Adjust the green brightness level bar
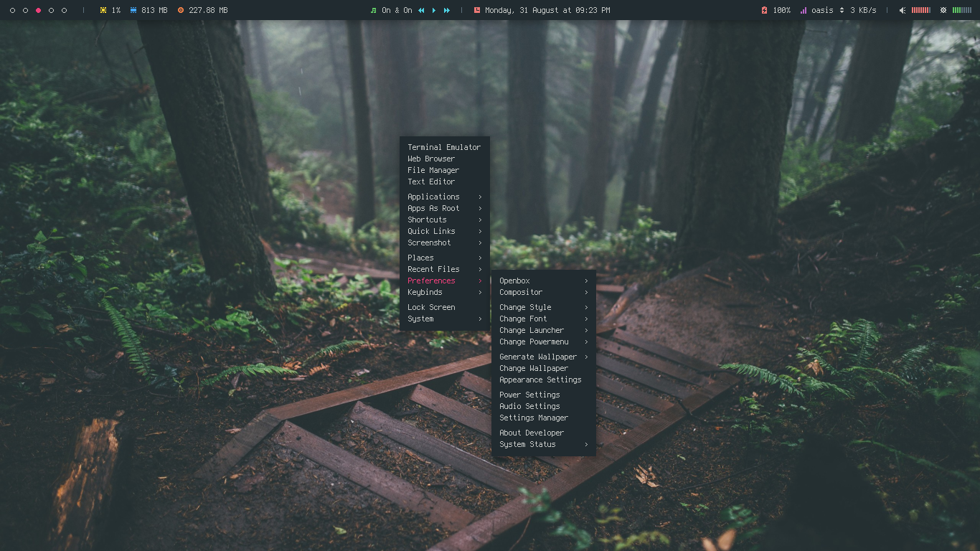980x551 pixels. point(962,10)
